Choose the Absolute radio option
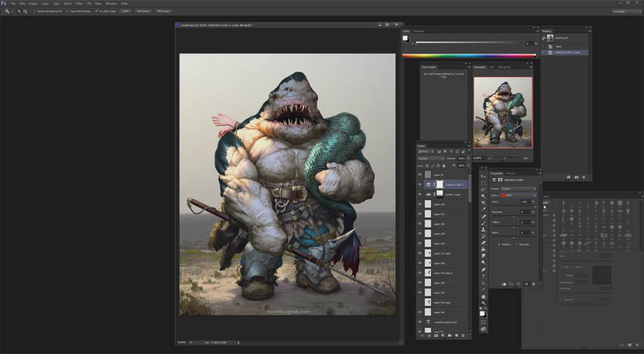Image resolution: width=644 pixels, height=354 pixels. click(x=517, y=244)
